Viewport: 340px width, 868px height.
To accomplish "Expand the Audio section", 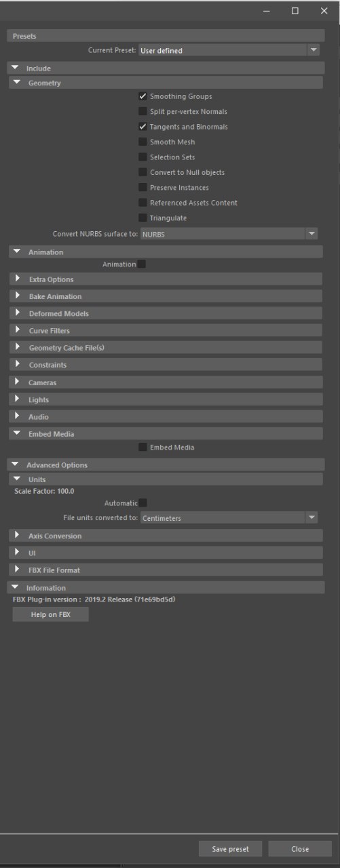I will [166, 416].
